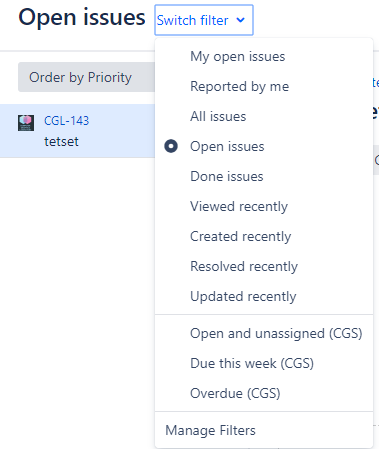Select the All issues filter
The image size is (379, 449).
click(264, 116)
